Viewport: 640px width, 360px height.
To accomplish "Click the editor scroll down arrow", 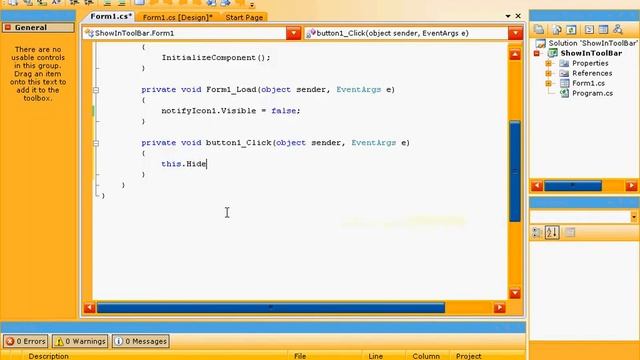I will pos(515,293).
